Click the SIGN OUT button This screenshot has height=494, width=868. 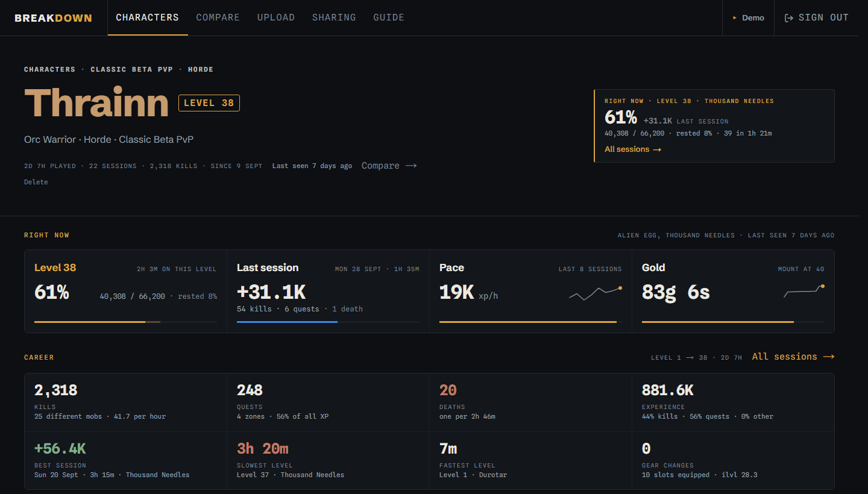tap(816, 18)
